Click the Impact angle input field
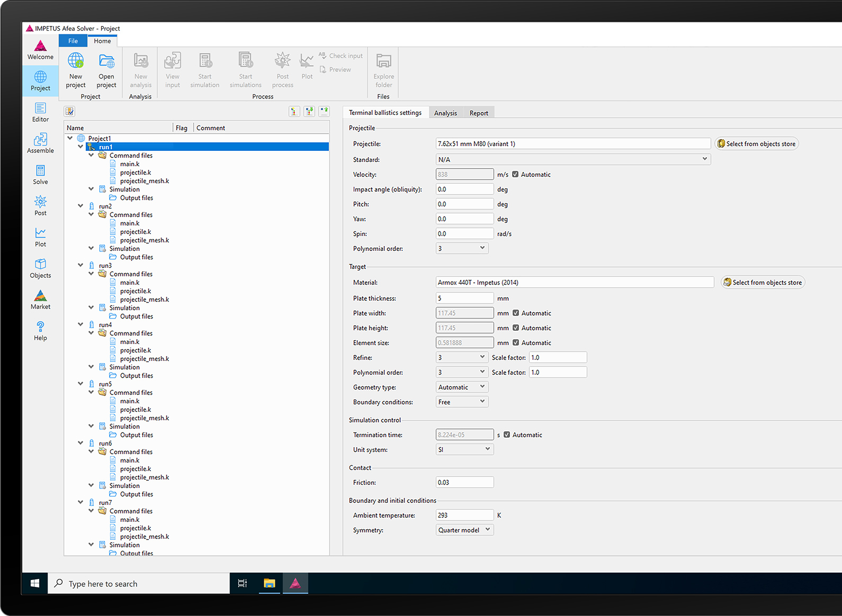The height and width of the screenshot is (616, 842). click(x=464, y=189)
